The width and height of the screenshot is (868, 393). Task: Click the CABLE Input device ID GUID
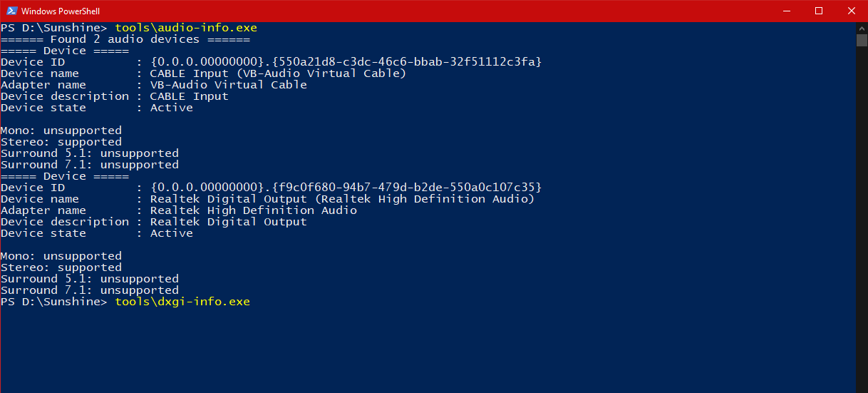tap(346, 62)
